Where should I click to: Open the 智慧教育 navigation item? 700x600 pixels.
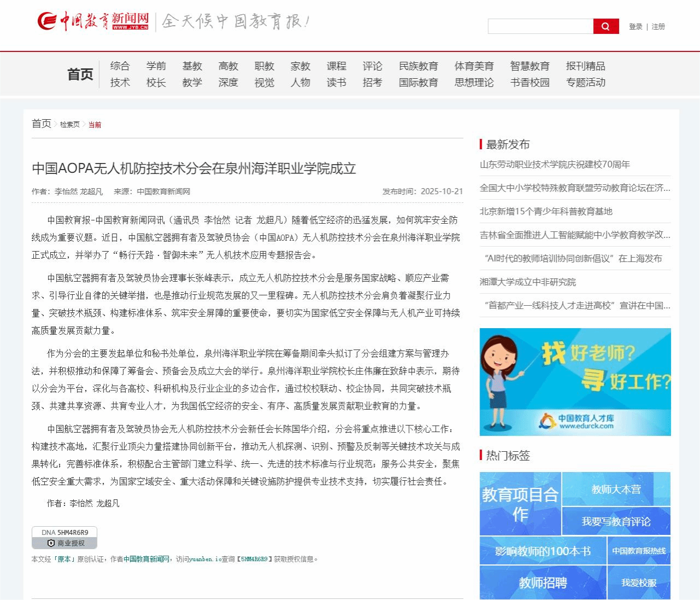tap(529, 66)
